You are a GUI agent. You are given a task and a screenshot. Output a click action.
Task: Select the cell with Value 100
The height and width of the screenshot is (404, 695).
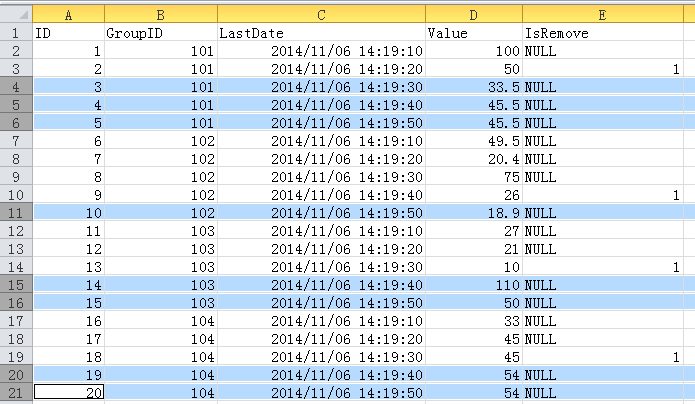[x=474, y=51]
